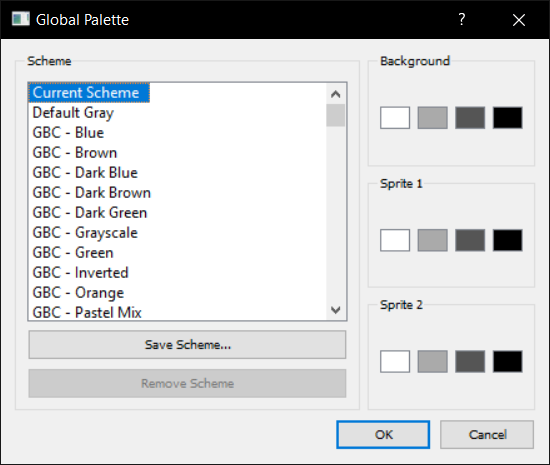550x465 pixels.
Task: Open the black Sprite 2 color swatch
Action: pyautogui.click(x=508, y=361)
